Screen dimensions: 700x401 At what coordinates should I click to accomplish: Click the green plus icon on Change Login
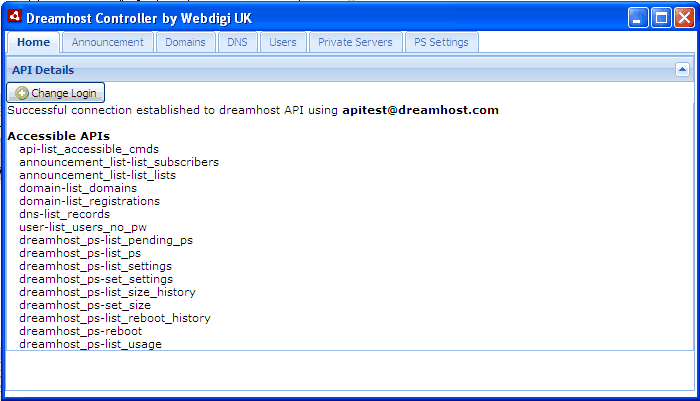tap(21, 93)
